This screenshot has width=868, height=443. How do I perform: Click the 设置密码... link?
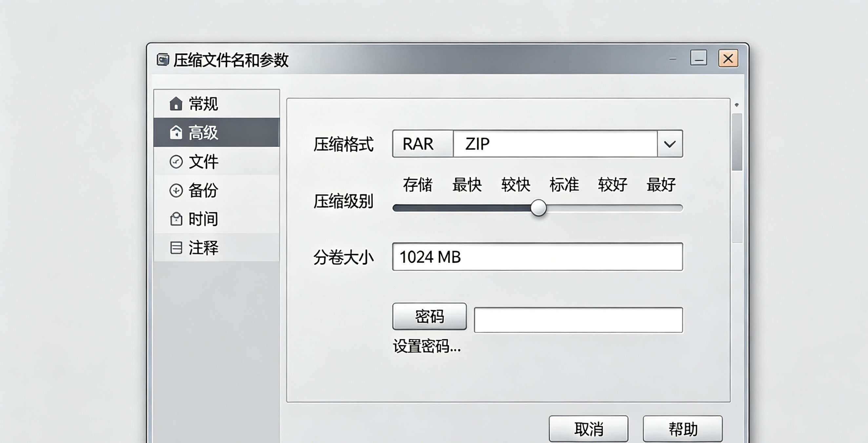[427, 346]
